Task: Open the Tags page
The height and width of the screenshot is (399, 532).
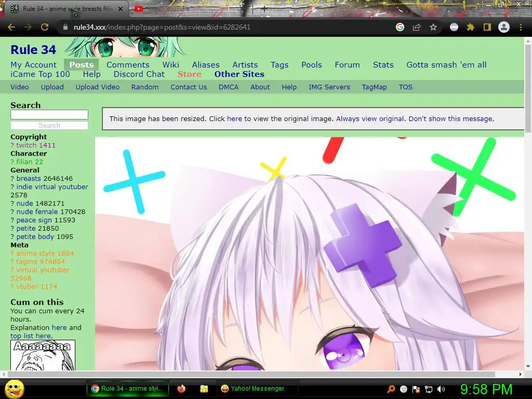Action: (280, 65)
